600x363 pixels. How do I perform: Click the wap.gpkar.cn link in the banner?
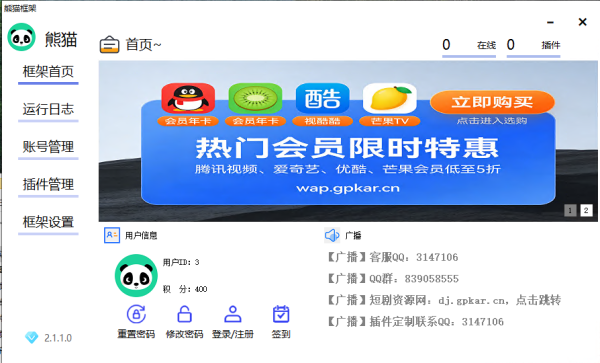348,188
